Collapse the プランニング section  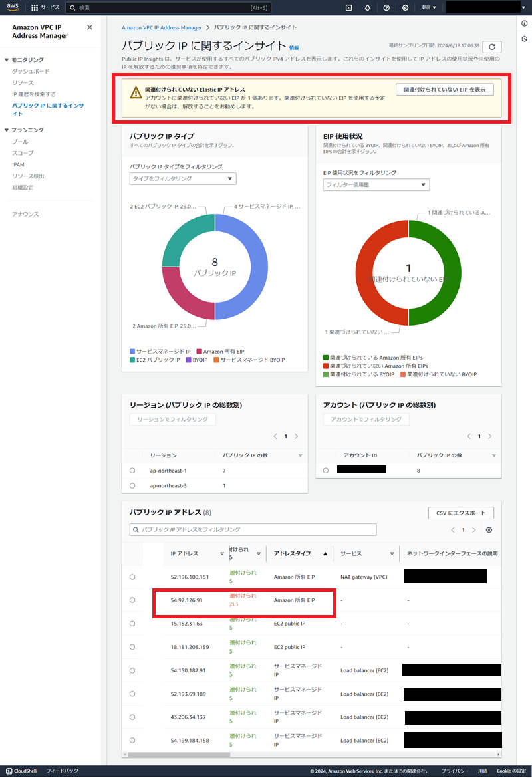7,130
